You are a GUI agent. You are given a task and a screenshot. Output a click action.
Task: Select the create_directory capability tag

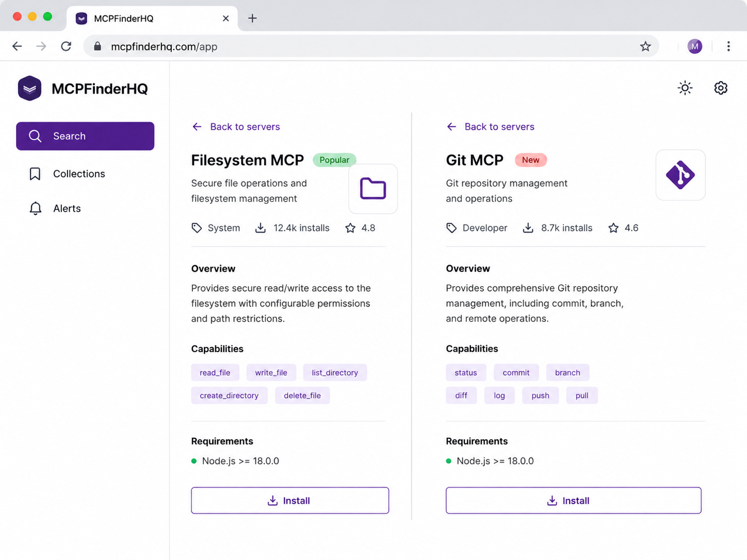(x=229, y=396)
